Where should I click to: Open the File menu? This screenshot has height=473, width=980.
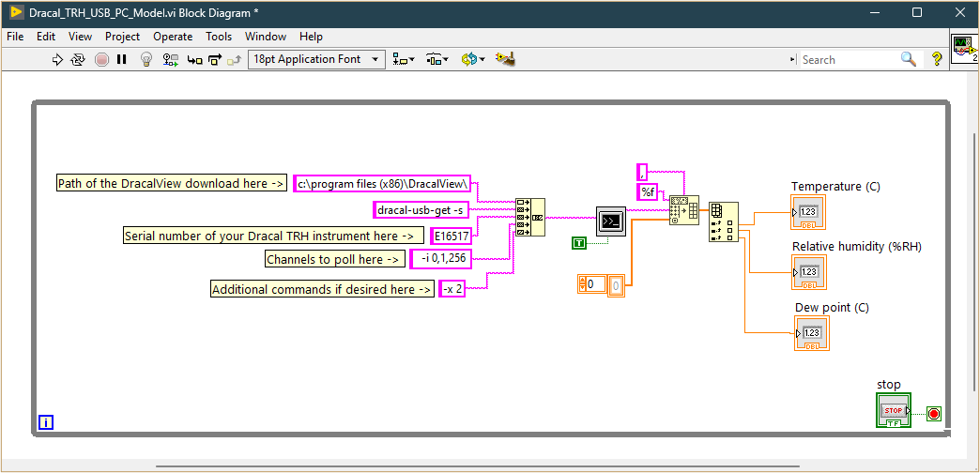point(15,37)
